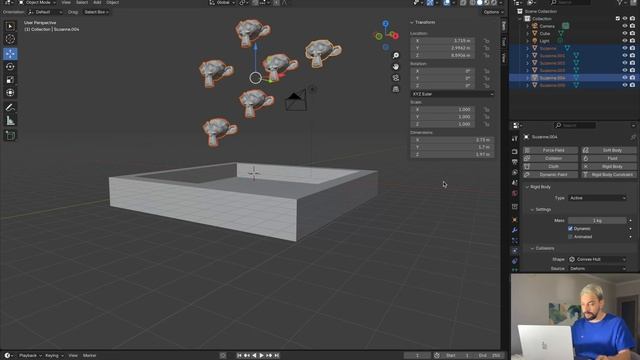Toggle eye icon for Suzanne.004 row
The image size is (640, 360).
click(624, 78)
